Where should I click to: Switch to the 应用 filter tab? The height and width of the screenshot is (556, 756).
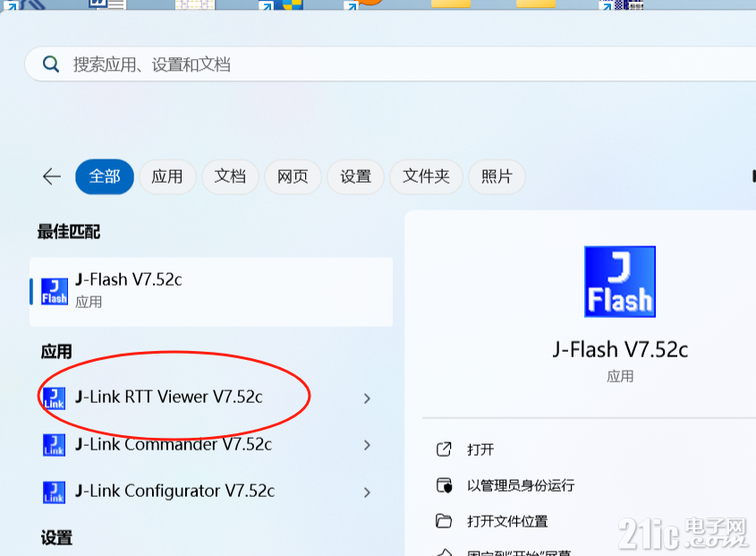click(x=167, y=176)
